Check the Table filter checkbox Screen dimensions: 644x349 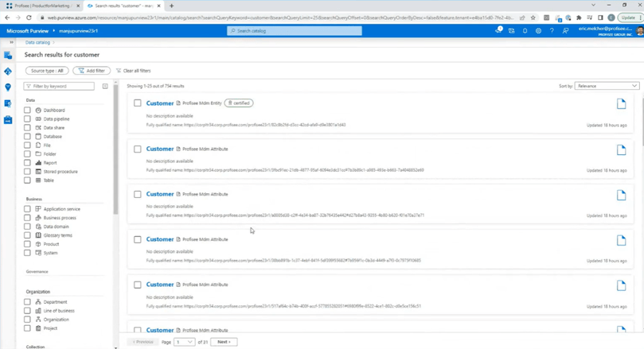point(27,180)
